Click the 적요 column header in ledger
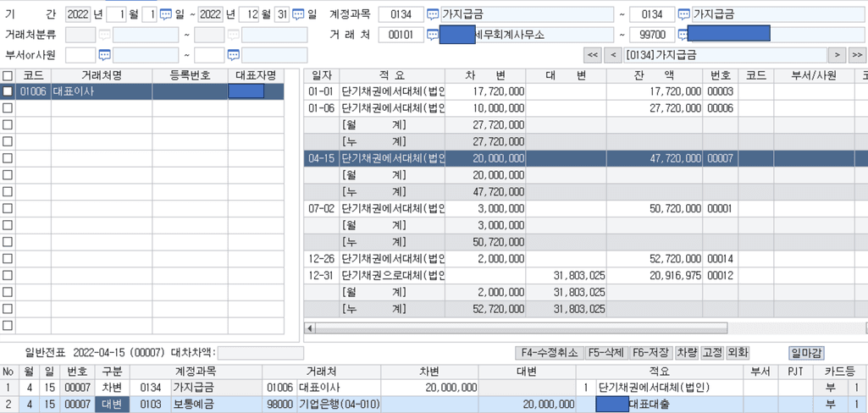Image resolution: width=868 pixels, height=413 pixels. [x=391, y=75]
